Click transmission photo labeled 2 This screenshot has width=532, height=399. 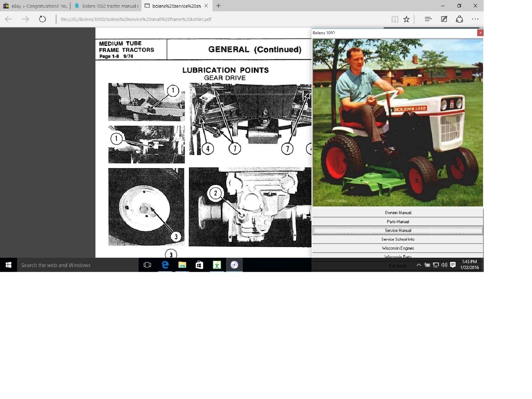250,207
